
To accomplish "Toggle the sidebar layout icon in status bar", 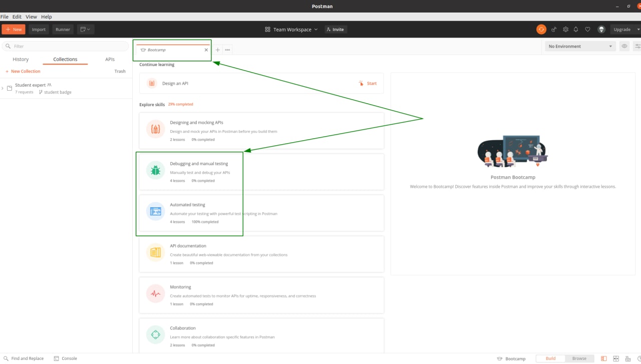I will [604, 358].
